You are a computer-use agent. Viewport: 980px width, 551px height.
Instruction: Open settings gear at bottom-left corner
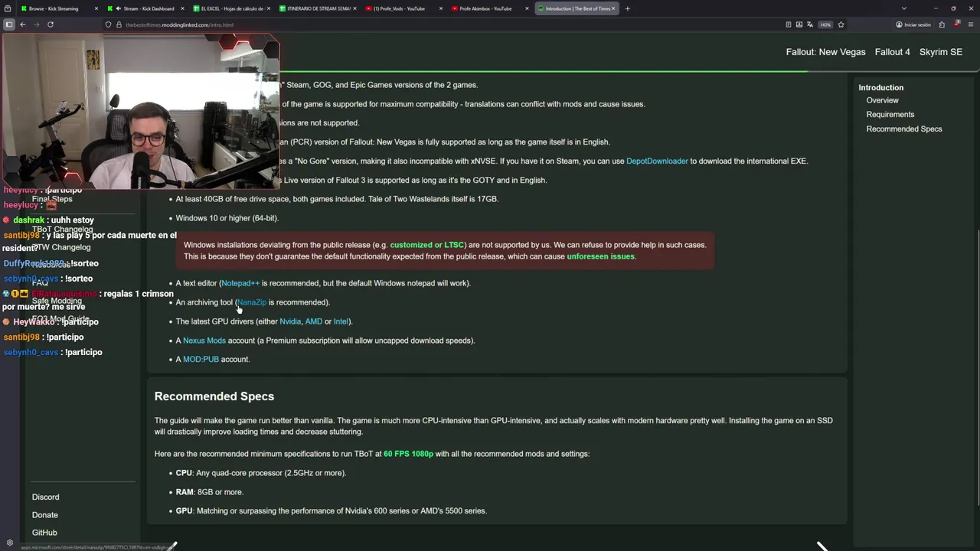click(9, 543)
